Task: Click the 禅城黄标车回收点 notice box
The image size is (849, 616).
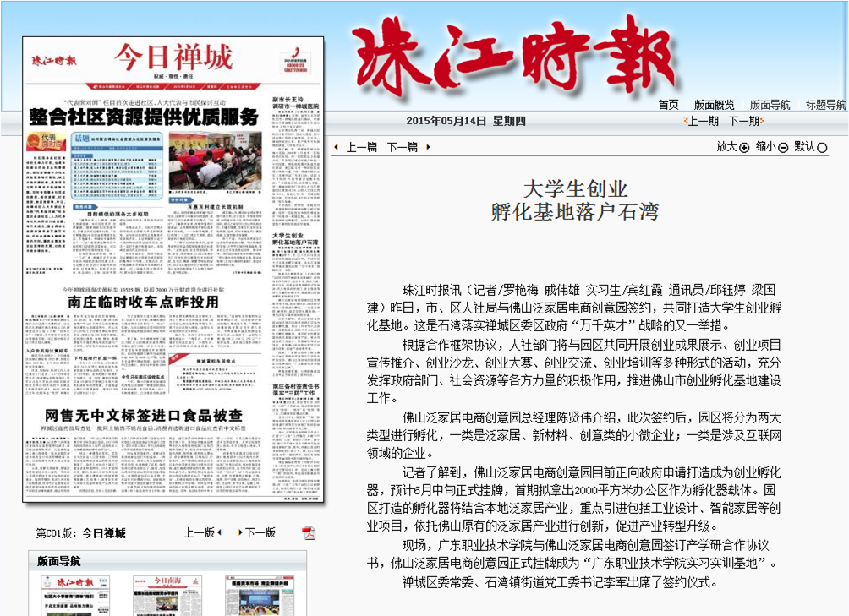Action: point(215,372)
